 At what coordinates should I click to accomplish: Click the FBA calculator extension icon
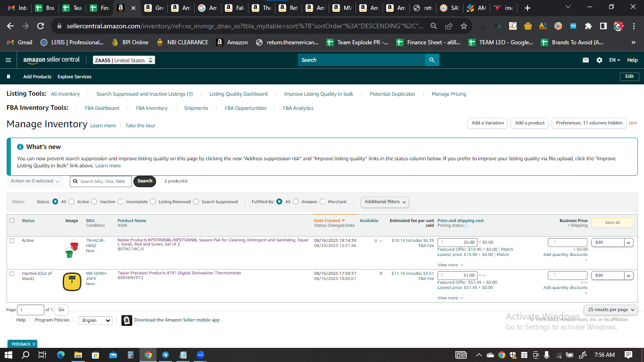[573, 26]
